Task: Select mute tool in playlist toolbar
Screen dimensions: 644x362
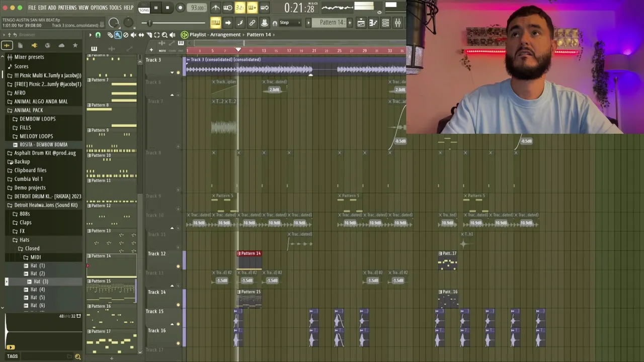Action: tap(133, 35)
